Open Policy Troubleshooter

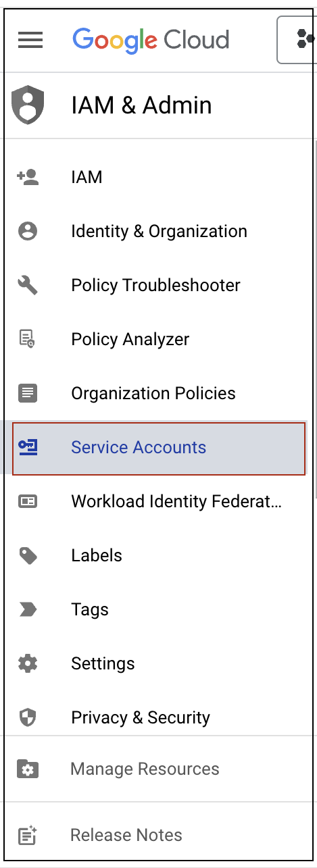pos(155,285)
